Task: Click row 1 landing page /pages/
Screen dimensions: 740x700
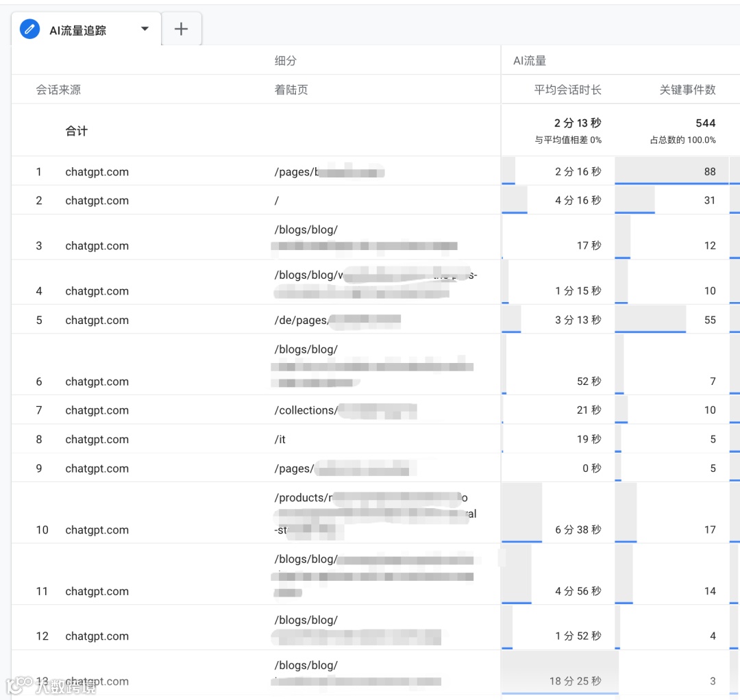Action: [x=330, y=172]
